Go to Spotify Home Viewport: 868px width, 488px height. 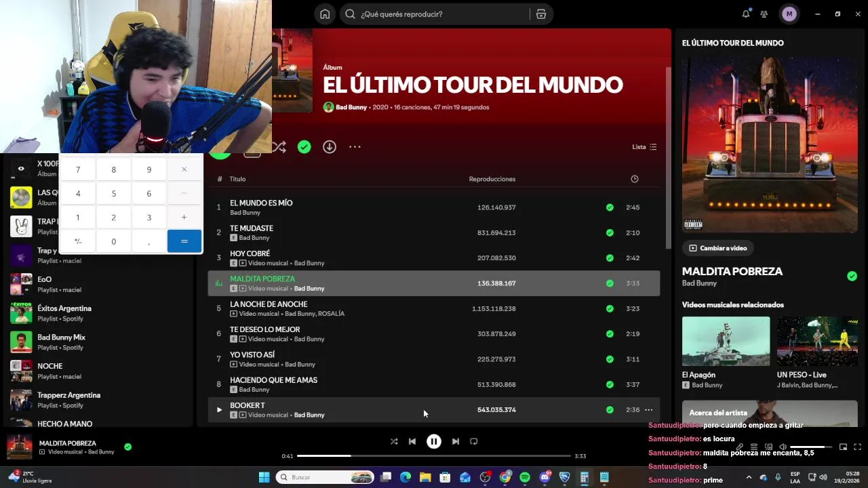[x=325, y=14]
